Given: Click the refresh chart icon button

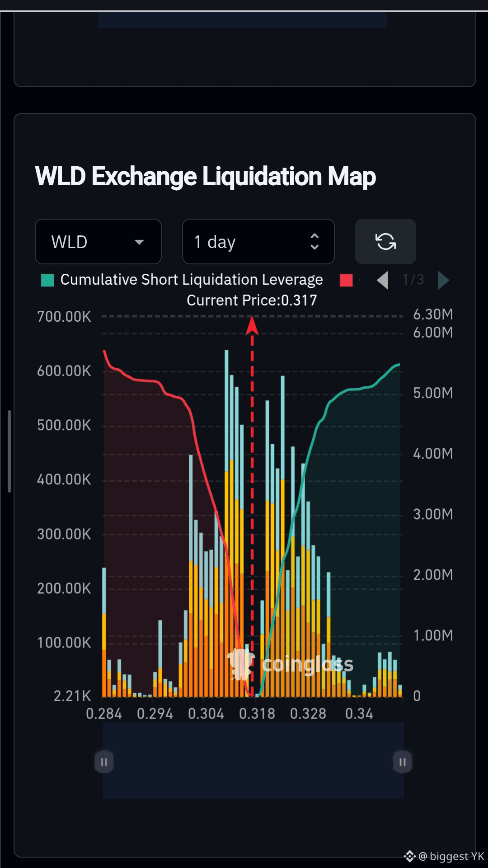Looking at the screenshot, I should (385, 242).
